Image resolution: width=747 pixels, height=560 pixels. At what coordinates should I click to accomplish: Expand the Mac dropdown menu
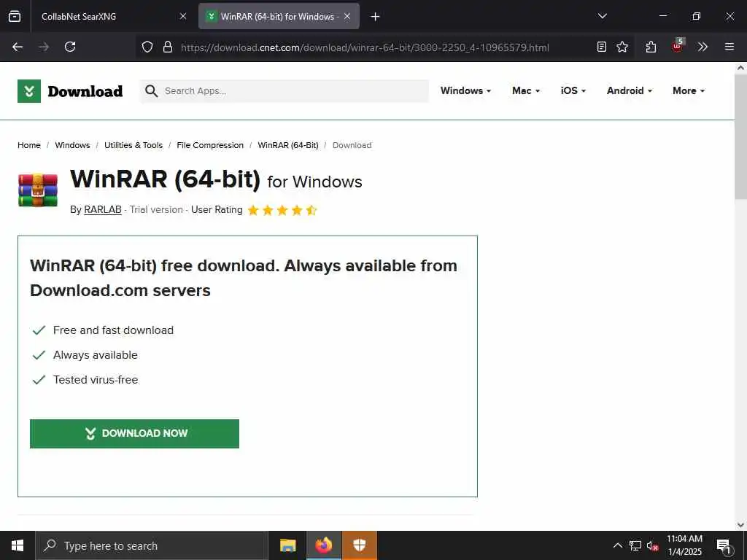pyautogui.click(x=526, y=90)
